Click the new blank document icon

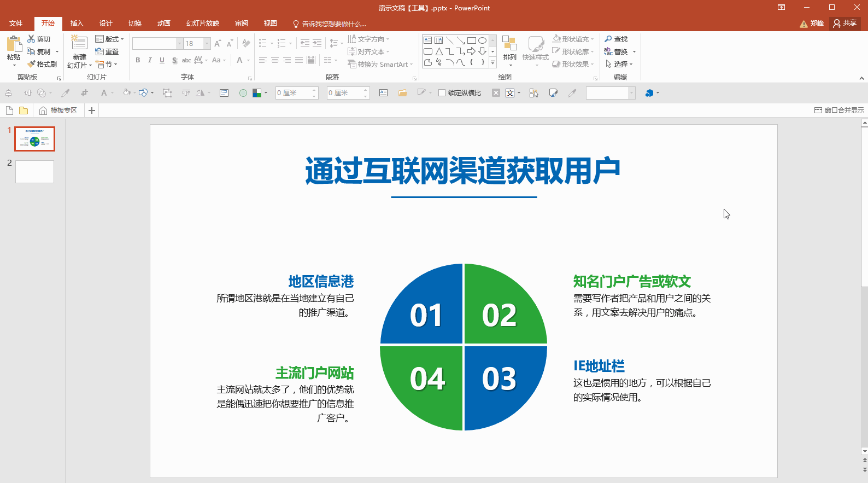(x=9, y=110)
